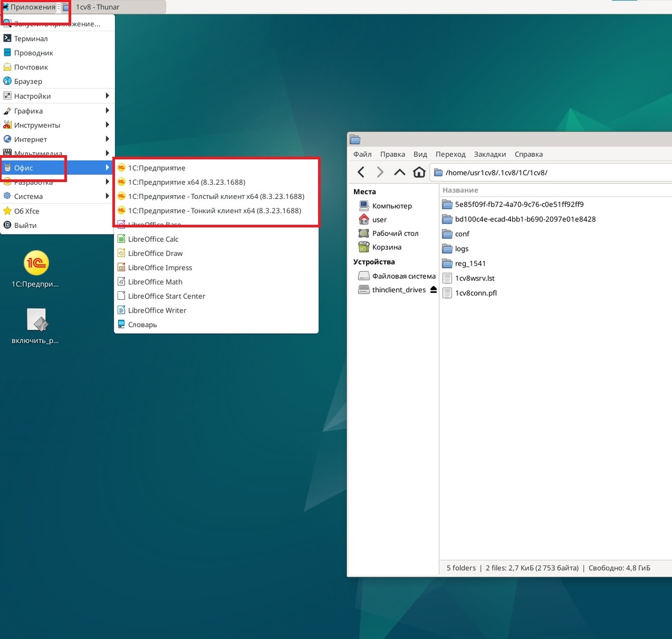Click the LibreOffice Draw icon
This screenshot has height=639, width=672.
tap(122, 253)
